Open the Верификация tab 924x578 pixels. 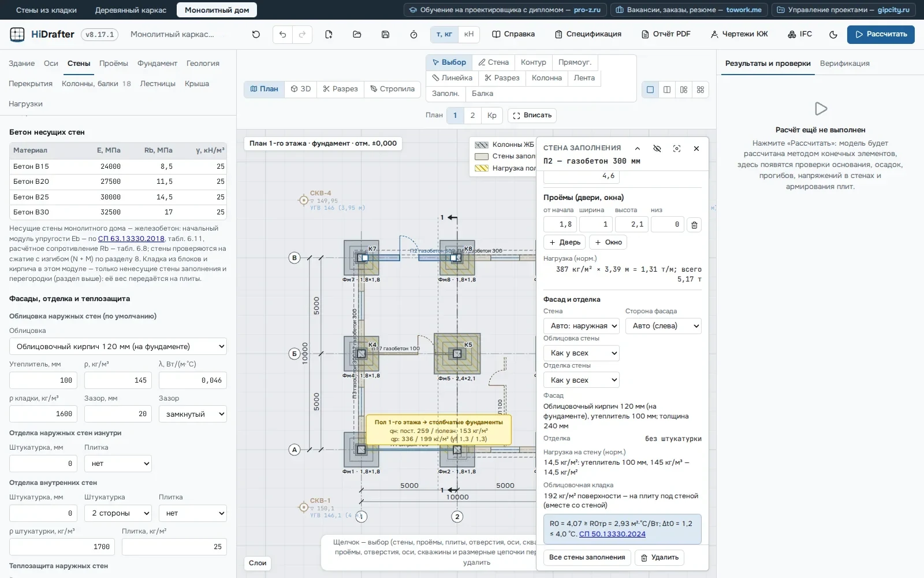[844, 64]
